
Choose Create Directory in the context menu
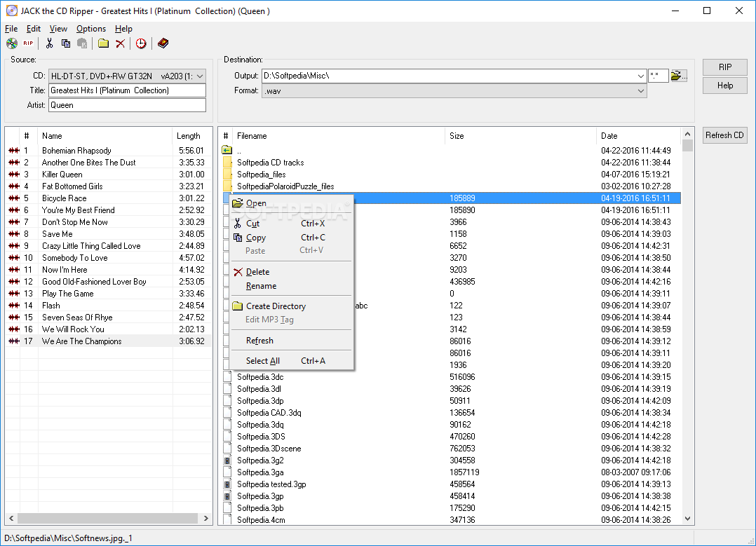point(292,306)
